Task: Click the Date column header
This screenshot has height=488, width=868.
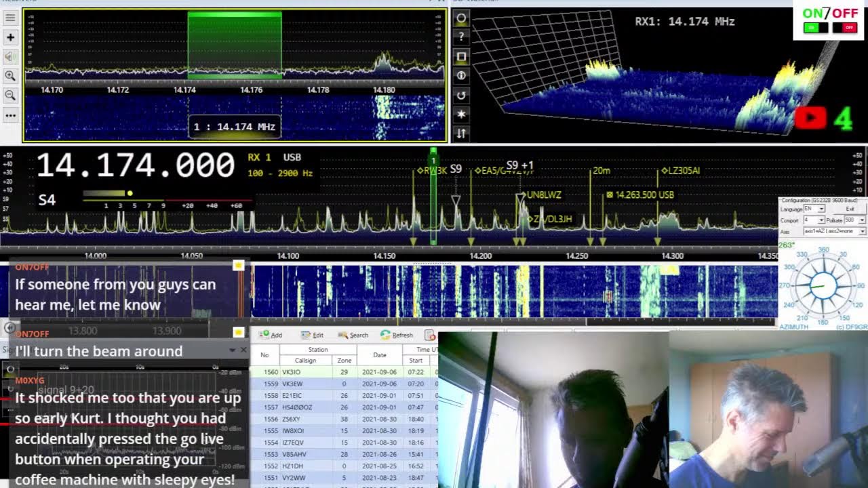Action: point(380,355)
